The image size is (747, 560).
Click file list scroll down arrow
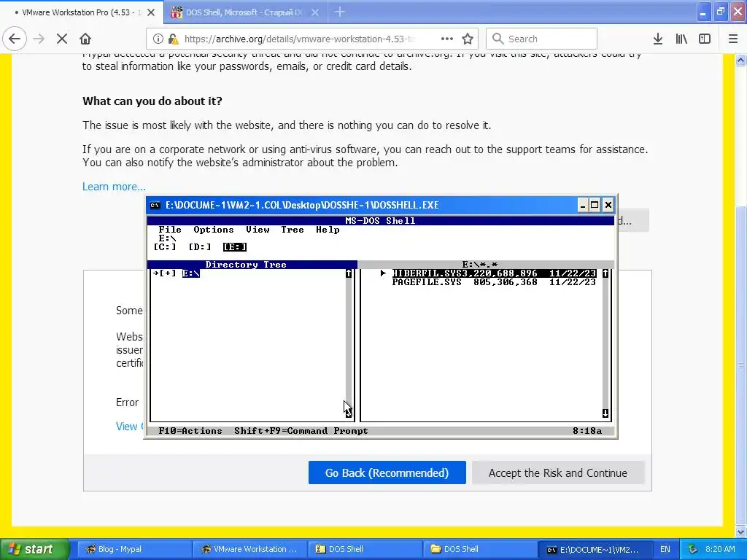point(605,413)
